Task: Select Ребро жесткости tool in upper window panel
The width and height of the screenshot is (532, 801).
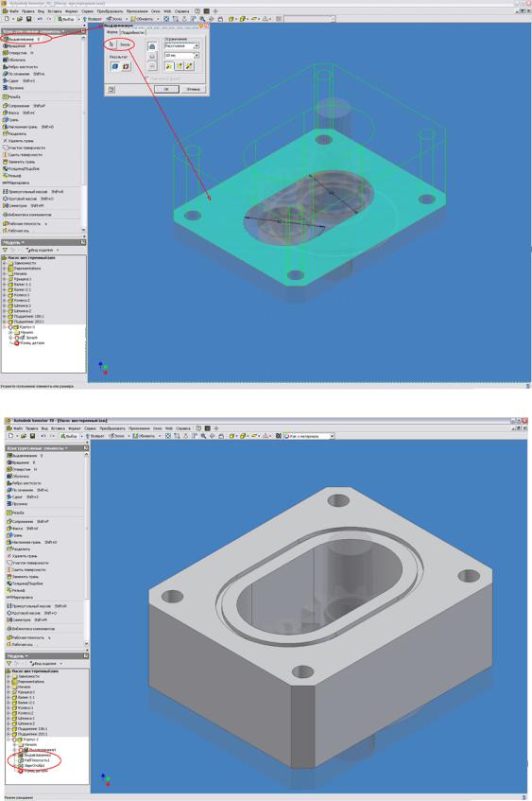Action: tap(21, 67)
